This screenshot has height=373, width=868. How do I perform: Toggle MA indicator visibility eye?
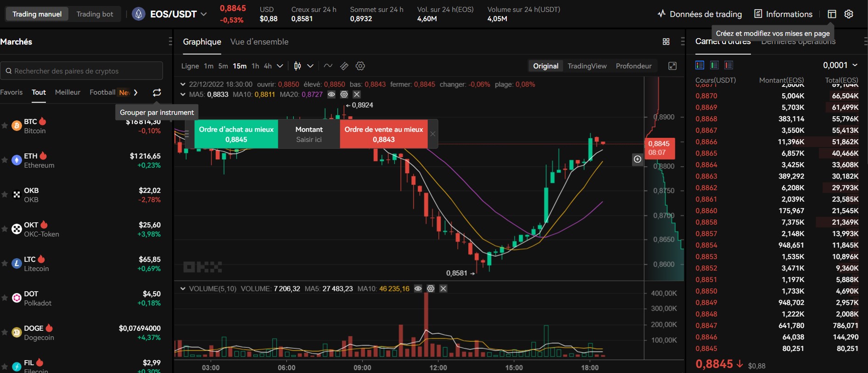point(331,95)
